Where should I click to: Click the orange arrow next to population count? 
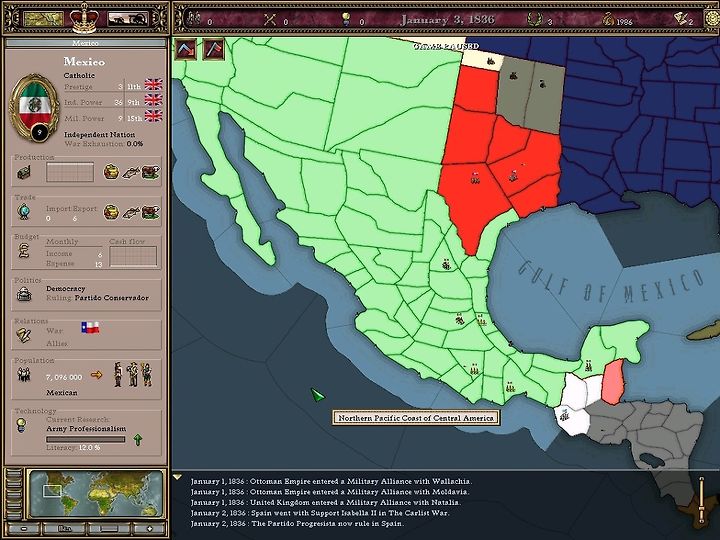tap(96, 375)
